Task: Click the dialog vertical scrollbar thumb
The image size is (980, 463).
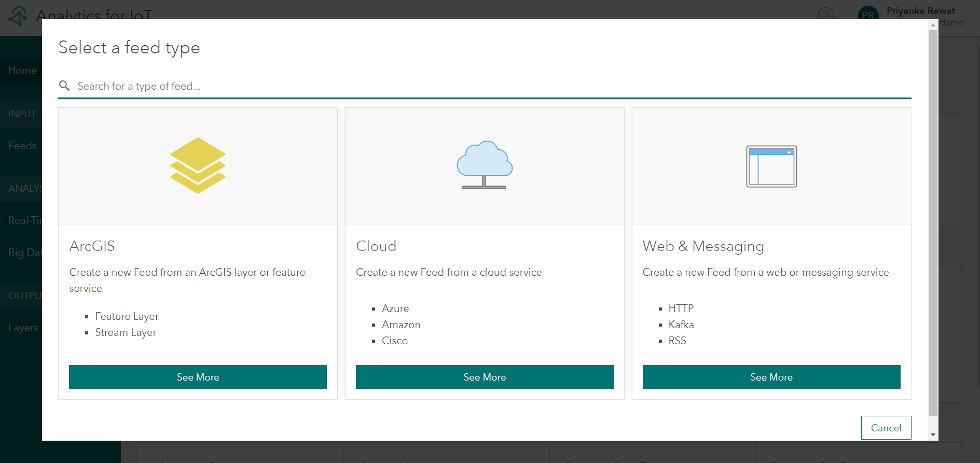Action: 933,223
